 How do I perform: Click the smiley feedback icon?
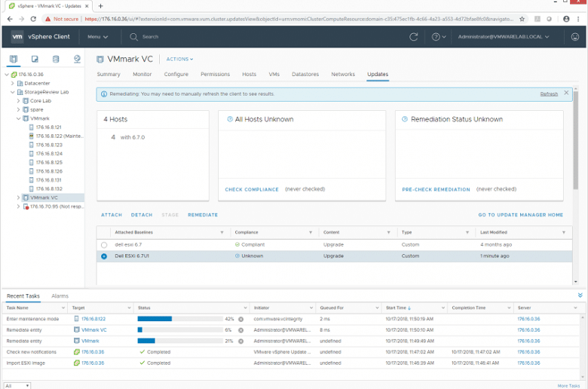pyautogui.click(x=575, y=37)
